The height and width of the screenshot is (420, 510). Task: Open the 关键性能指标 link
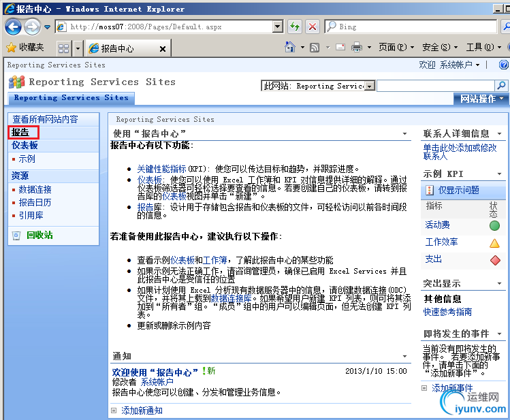[161, 169]
